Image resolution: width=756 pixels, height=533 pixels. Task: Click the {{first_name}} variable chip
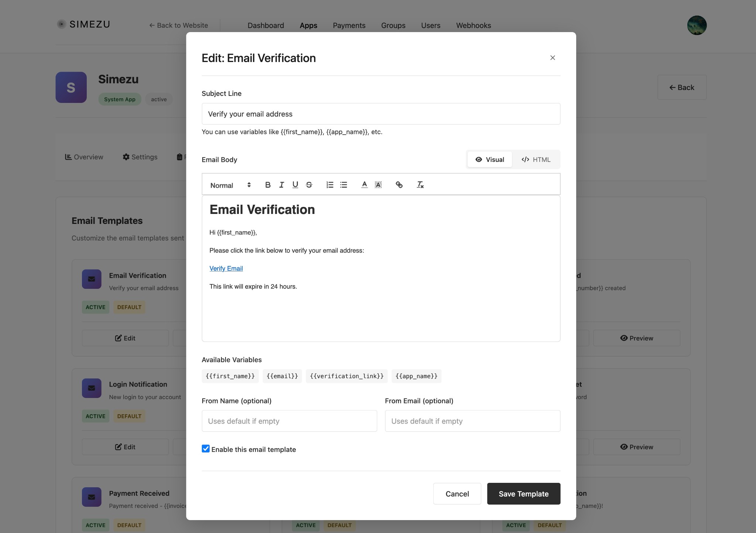(x=230, y=376)
